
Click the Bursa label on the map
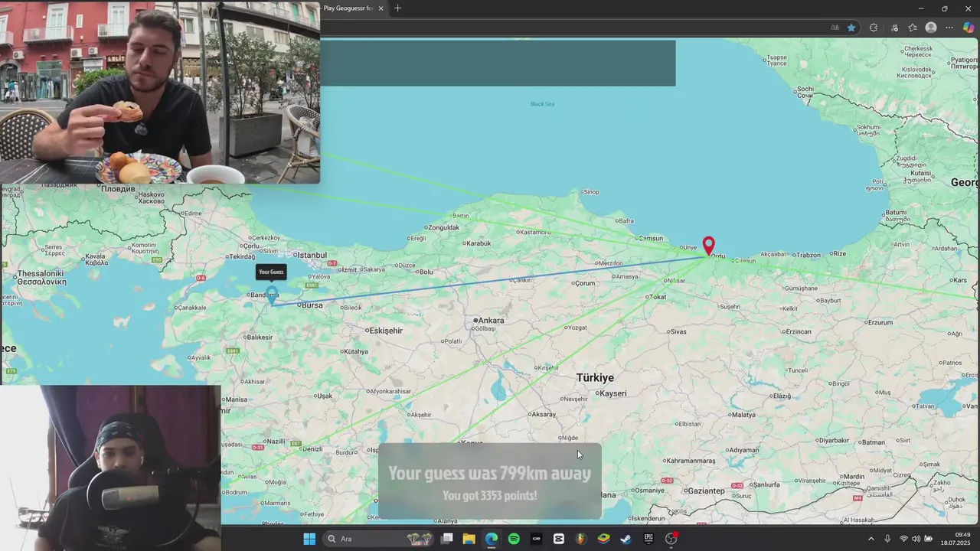312,305
